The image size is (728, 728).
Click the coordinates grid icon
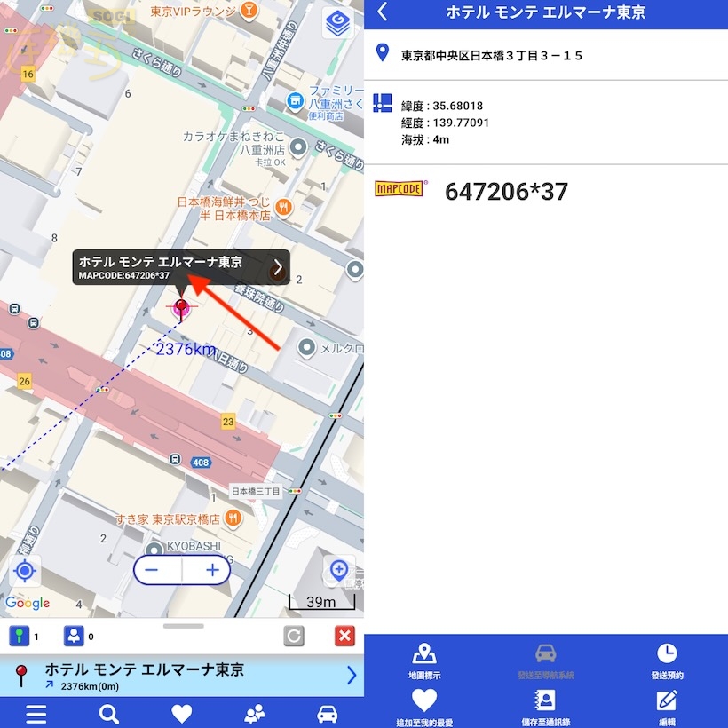point(383,103)
